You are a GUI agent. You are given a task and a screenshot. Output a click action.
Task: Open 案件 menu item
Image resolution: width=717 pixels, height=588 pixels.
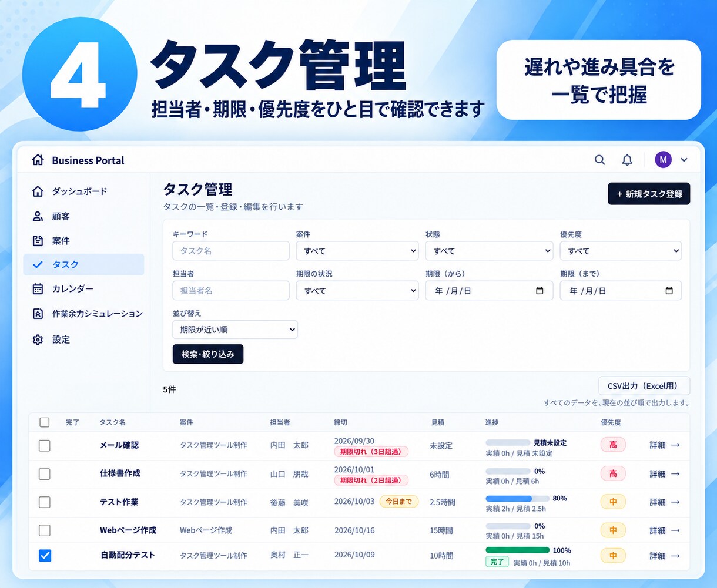83,241
